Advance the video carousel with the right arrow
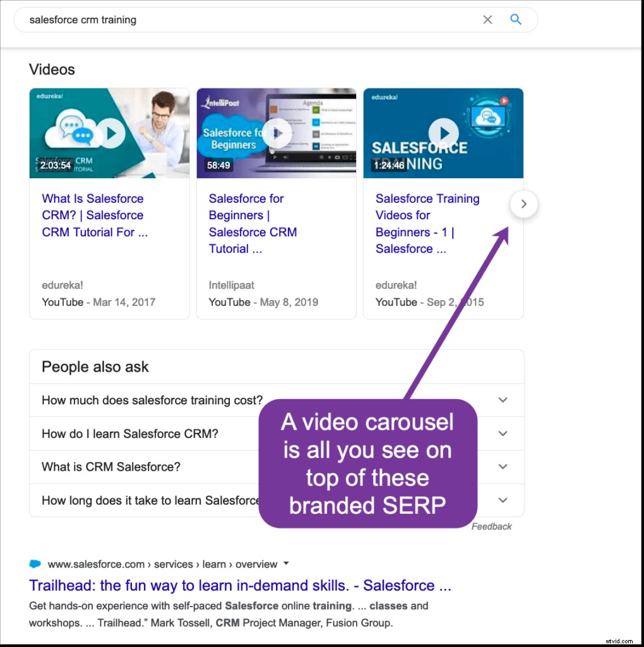This screenshot has width=644, height=647. click(523, 204)
